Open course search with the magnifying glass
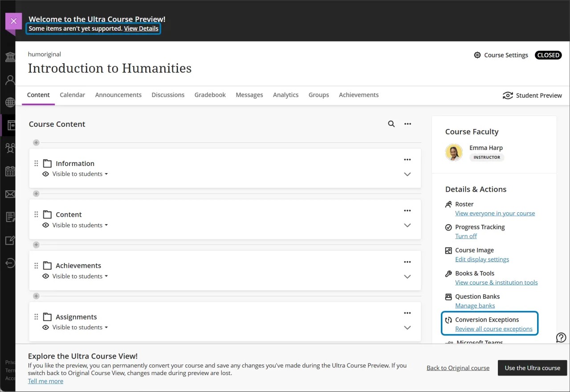570x392 pixels. 391,124
